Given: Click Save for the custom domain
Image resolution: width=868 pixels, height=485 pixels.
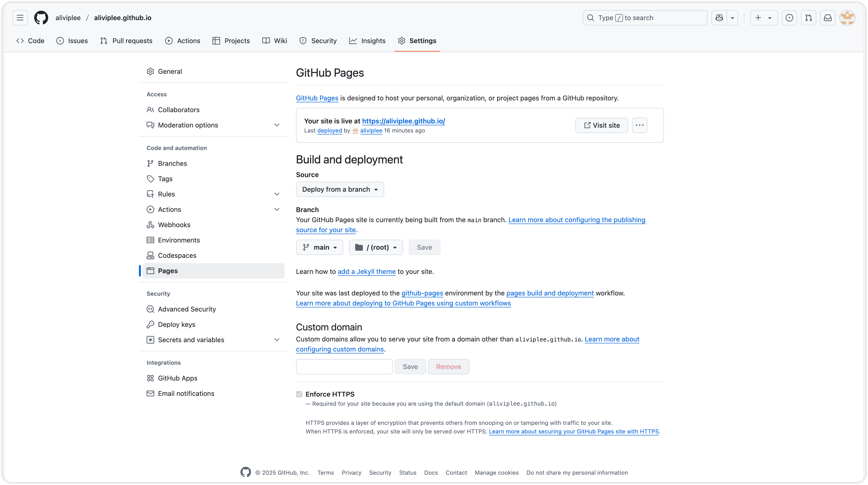Looking at the screenshot, I should [x=410, y=366].
